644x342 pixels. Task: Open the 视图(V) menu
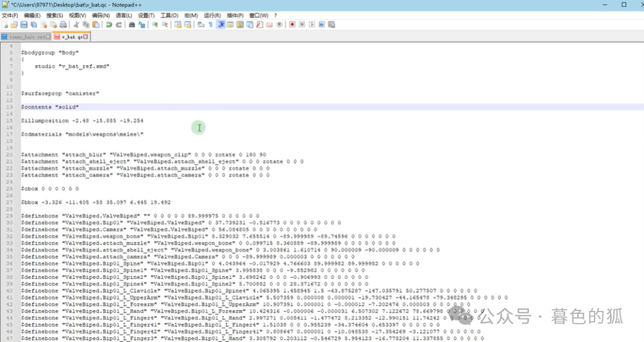click(77, 15)
